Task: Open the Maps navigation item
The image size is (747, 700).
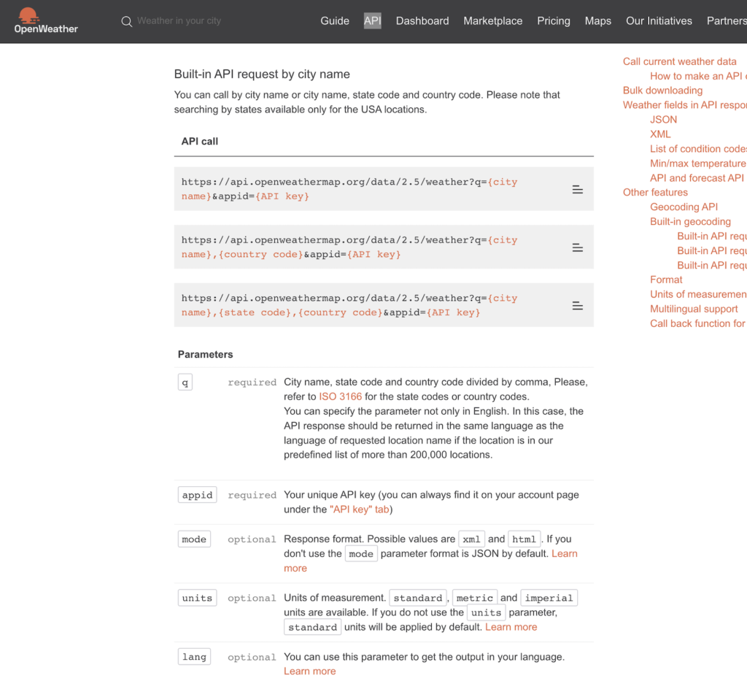Action: pos(598,21)
